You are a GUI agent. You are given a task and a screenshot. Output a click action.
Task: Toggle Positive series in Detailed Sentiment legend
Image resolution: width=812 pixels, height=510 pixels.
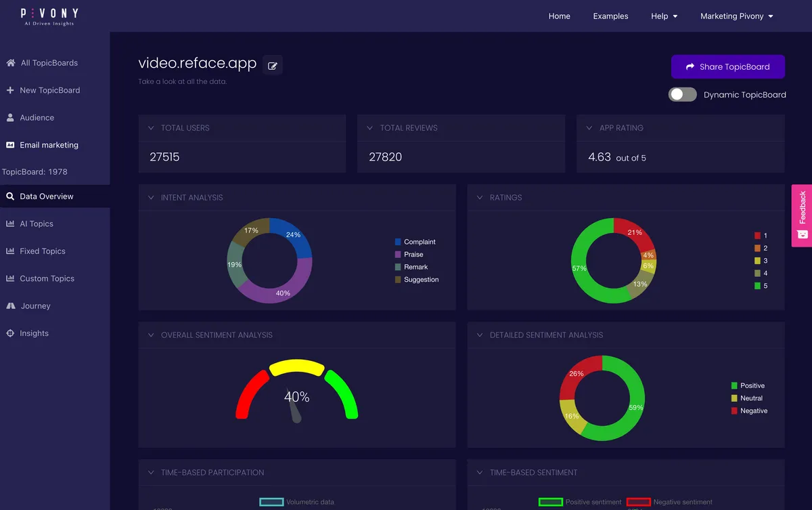(x=748, y=385)
